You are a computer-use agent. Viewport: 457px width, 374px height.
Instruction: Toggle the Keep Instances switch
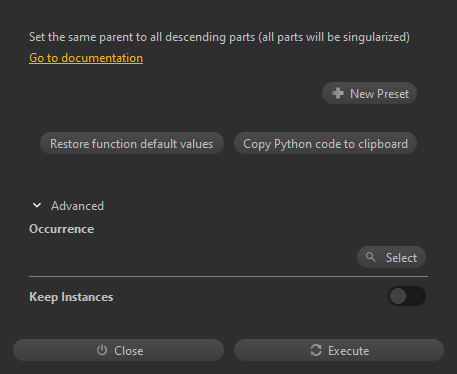coord(407,296)
